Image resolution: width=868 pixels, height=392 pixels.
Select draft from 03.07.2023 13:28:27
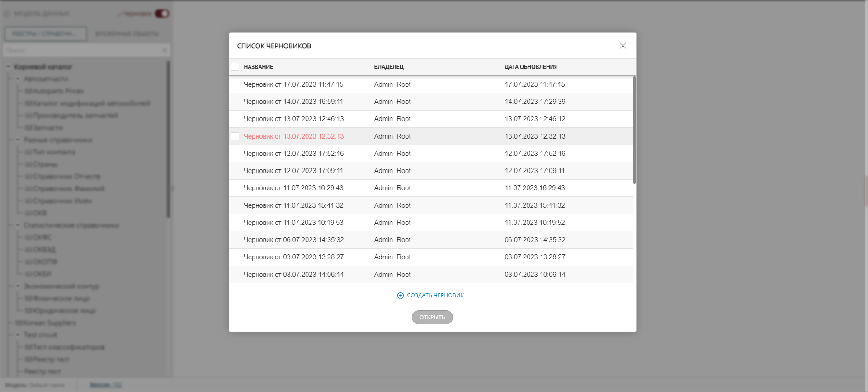tap(293, 257)
